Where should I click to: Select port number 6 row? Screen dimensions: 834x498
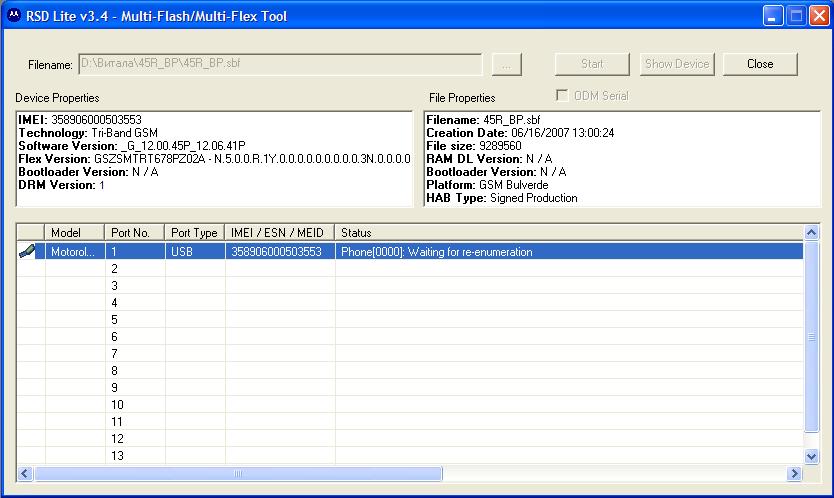410,337
